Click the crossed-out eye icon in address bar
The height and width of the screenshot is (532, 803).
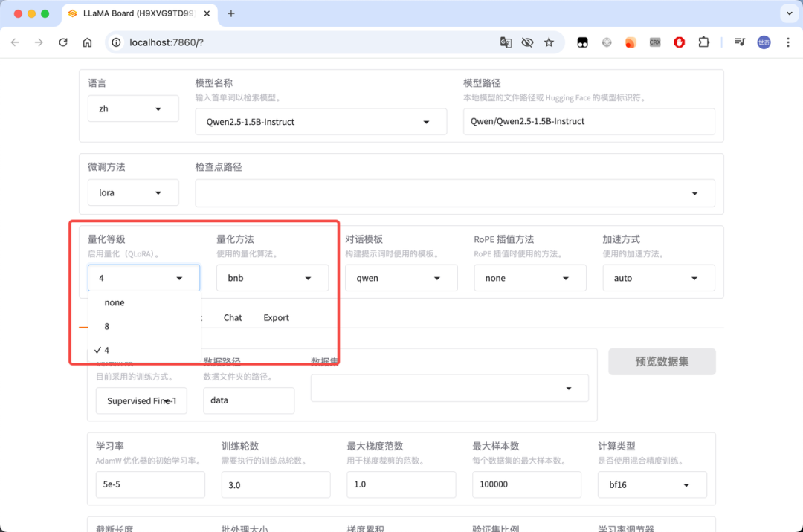click(x=527, y=42)
